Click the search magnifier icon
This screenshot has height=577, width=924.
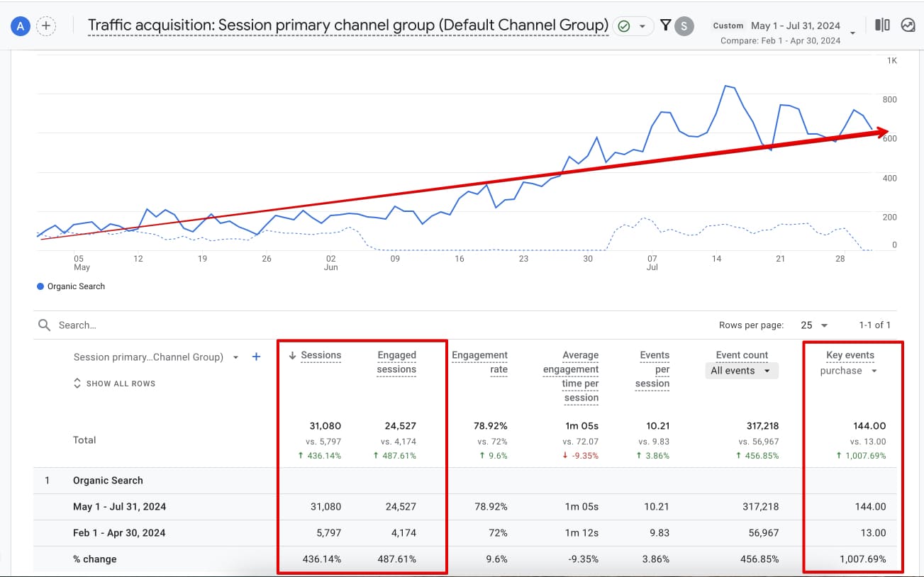[x=45, y=325]
